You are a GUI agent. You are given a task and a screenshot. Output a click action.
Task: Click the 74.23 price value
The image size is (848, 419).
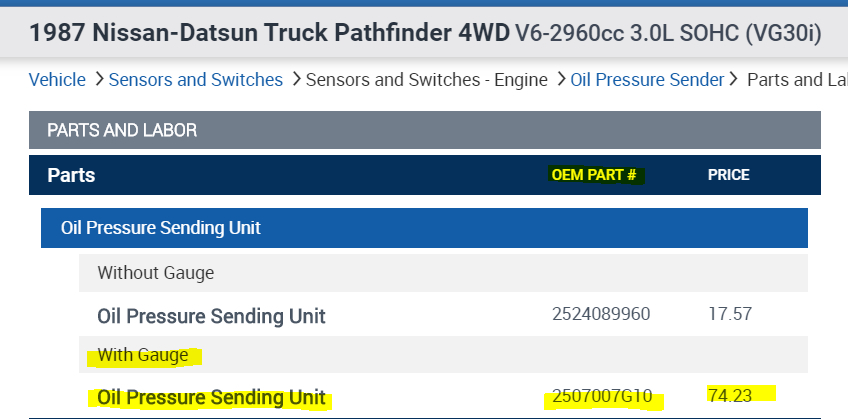(729, 394)
